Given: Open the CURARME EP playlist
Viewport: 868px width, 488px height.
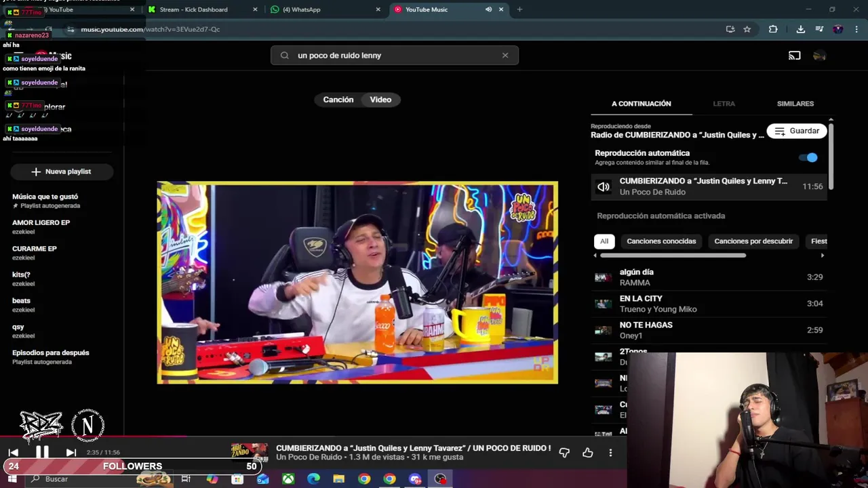Looking at the screenshot, I should pyautogui.click(x=35, y=253).
